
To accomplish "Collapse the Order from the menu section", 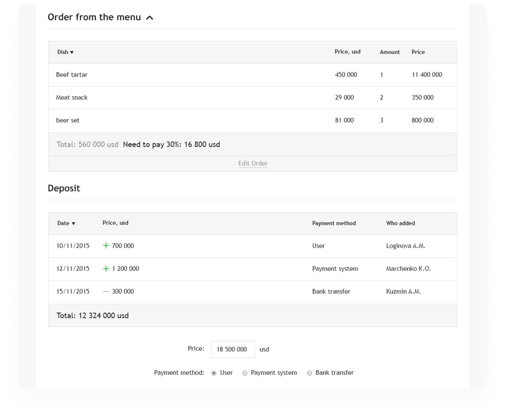I will tap(149, 18).
